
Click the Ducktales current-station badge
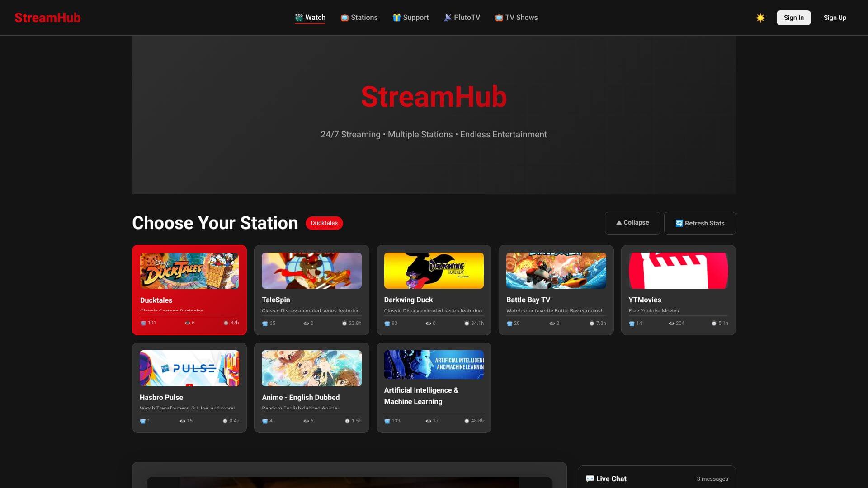(324, 223)
